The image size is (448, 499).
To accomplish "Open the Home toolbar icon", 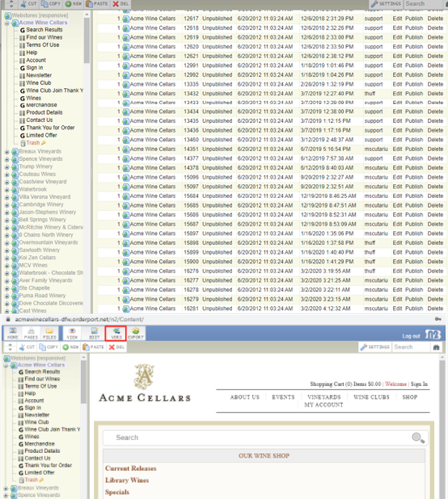I will [x=13, y=333].
